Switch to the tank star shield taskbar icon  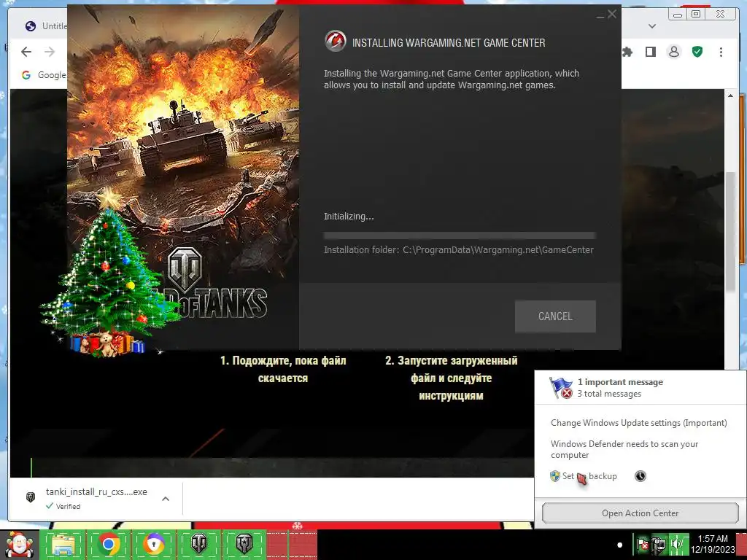coord(244,544)
